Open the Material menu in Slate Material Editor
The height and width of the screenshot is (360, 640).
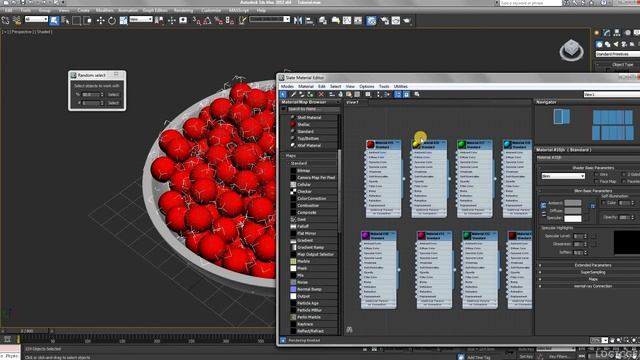pos(306,87)
